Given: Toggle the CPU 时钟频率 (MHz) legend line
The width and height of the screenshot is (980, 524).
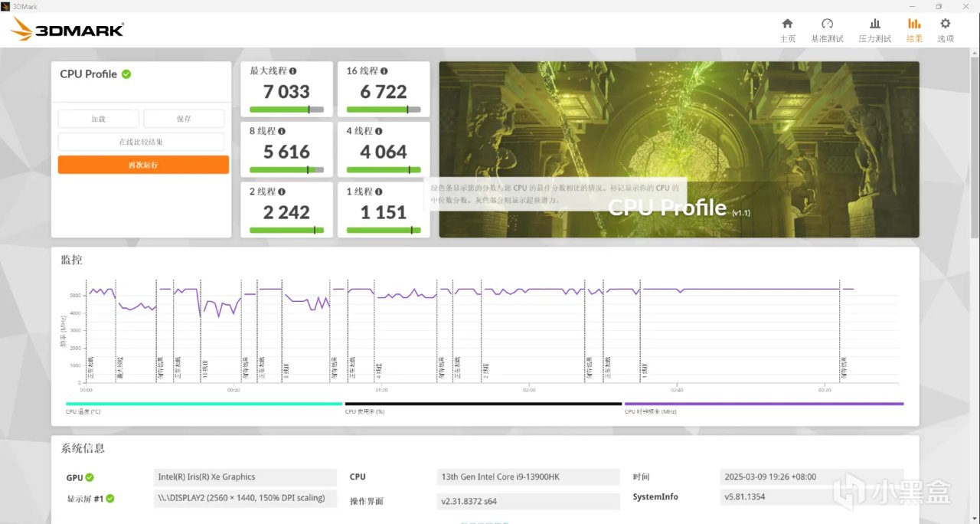Looking at the screenshot, I should point(764,404).
